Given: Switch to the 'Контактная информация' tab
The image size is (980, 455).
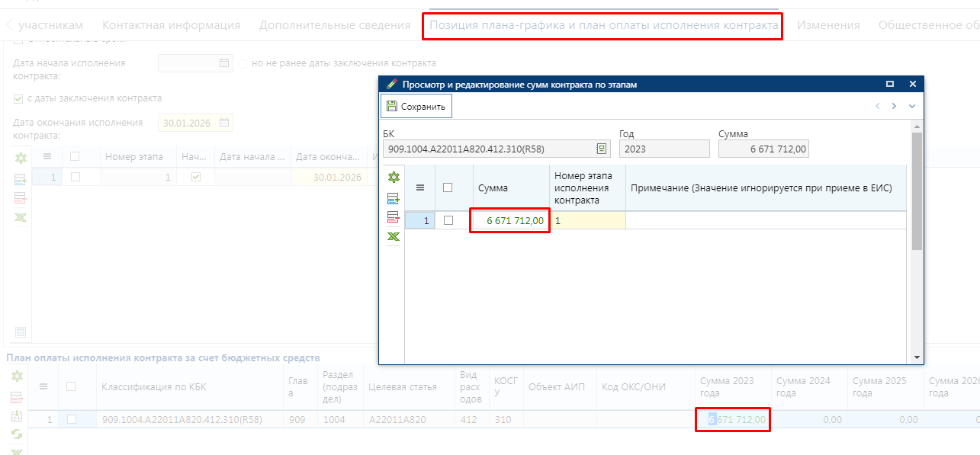Looking at the screenshot, I should tap(171, 25).
